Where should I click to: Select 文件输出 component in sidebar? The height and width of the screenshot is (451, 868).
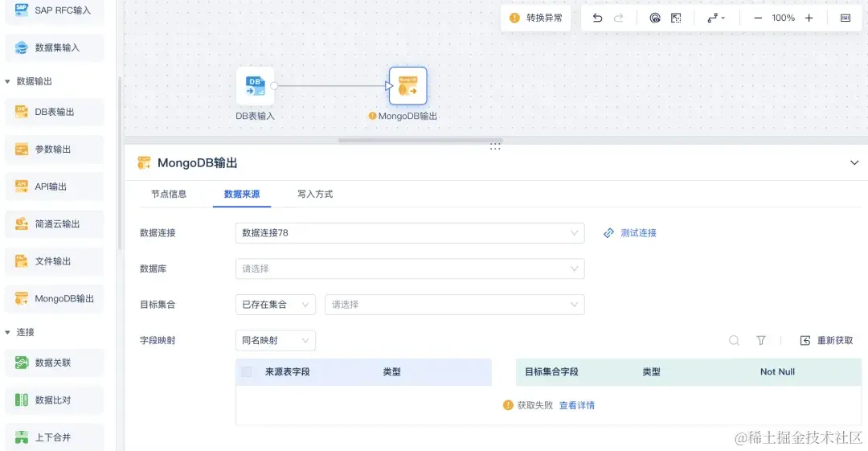(55, 261)
